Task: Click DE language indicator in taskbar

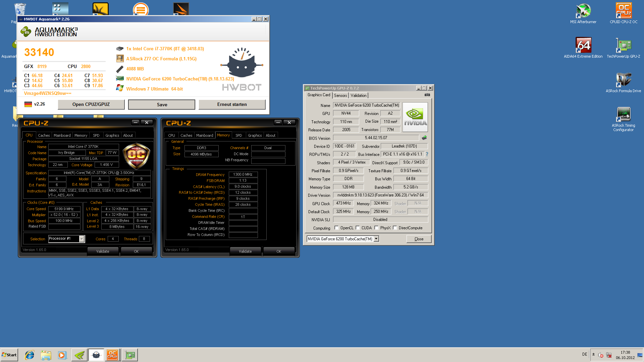Action: point(585,354)
